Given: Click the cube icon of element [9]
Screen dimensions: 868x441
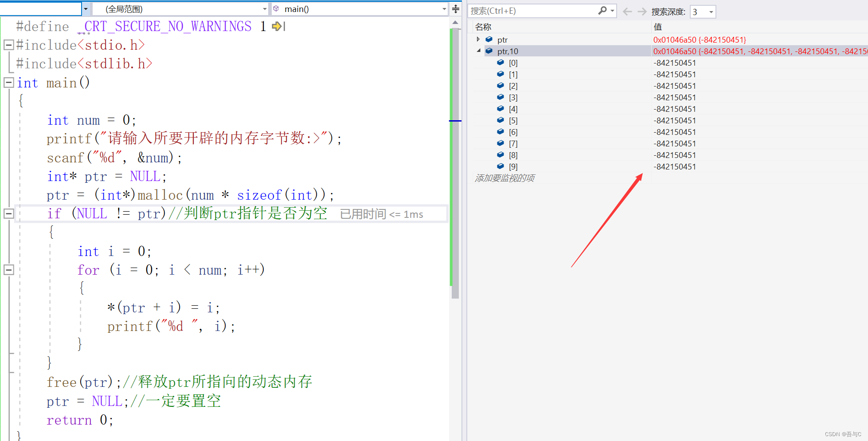Looking at the screenshot, I should pos(500,166).
